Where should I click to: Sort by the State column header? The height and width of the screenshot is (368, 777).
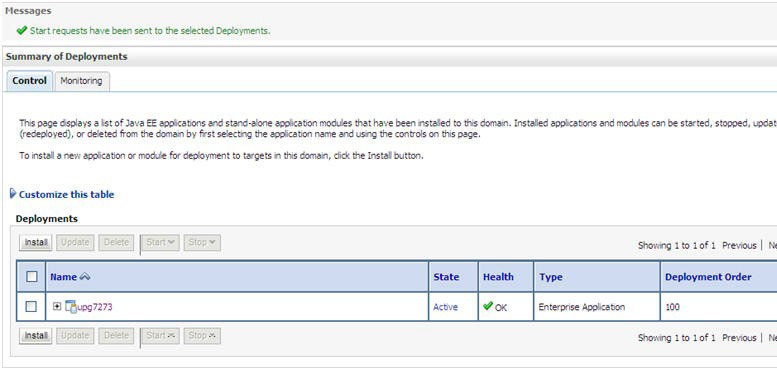tap(446, 277)
